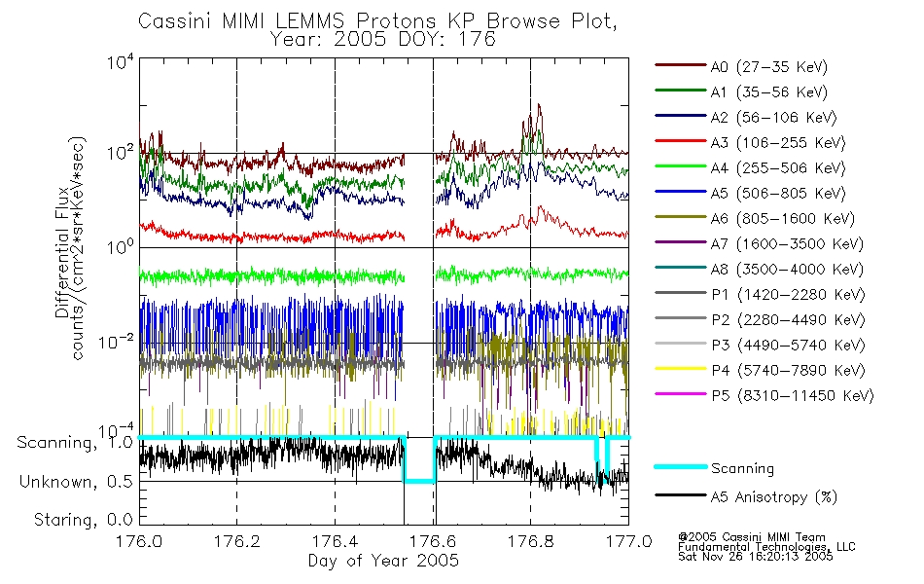The height and width of the screenshot is (584, 924).
Task: Click the red A3 legend line swatch
Action: (680, 141)
